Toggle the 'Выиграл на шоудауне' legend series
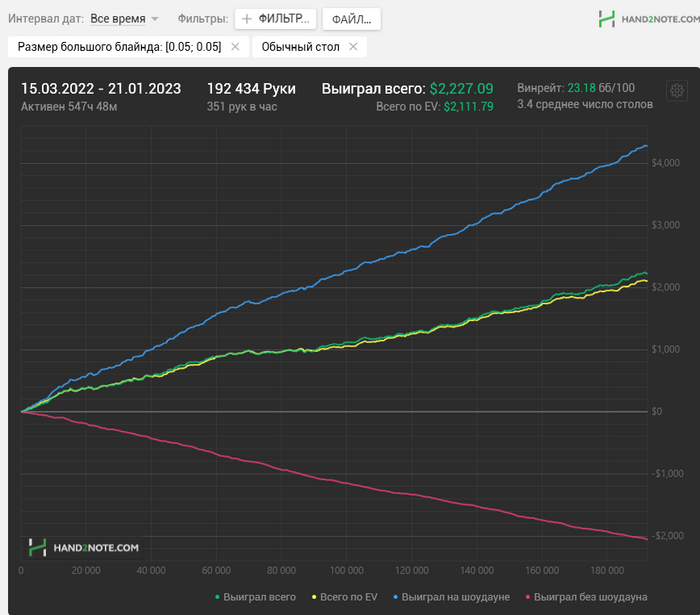 (451, 597)
